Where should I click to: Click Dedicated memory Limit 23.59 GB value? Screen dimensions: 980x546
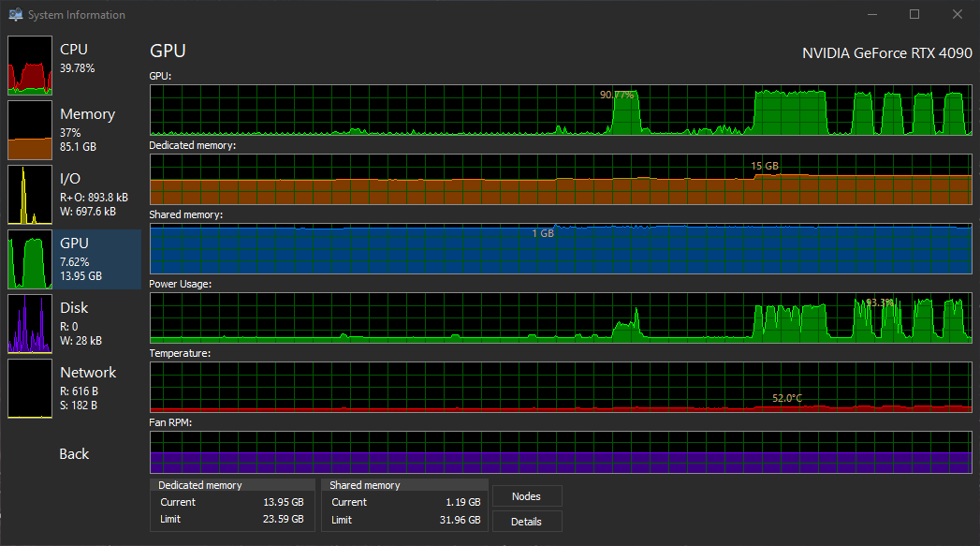tap(283, 519)
